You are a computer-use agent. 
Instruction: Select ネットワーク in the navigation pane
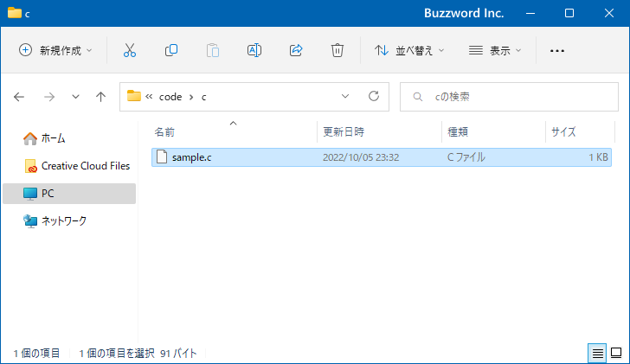tap(63, 221)
